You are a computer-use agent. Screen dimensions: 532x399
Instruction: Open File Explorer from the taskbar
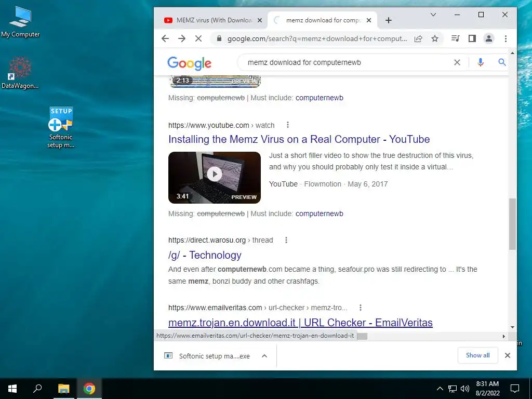[x=63, y=389]
